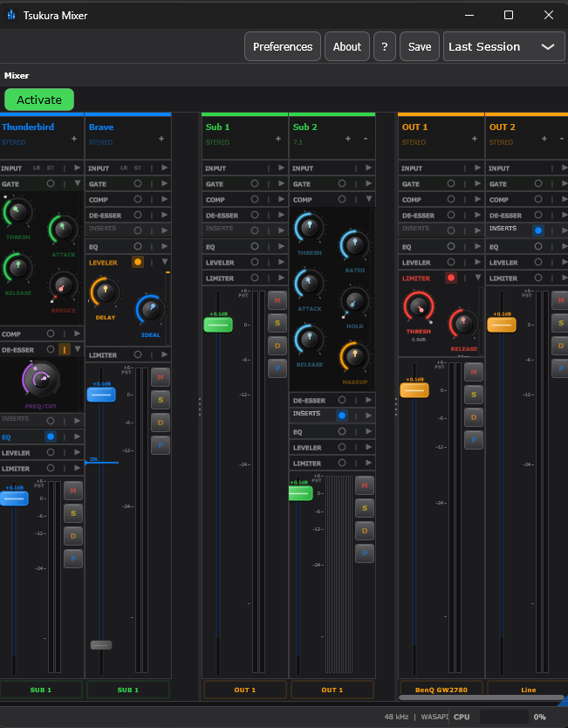The width and height of the screenshot is (568, 728).
Task: Solo the OUT 1 output
Action: [x=473, y=395]
